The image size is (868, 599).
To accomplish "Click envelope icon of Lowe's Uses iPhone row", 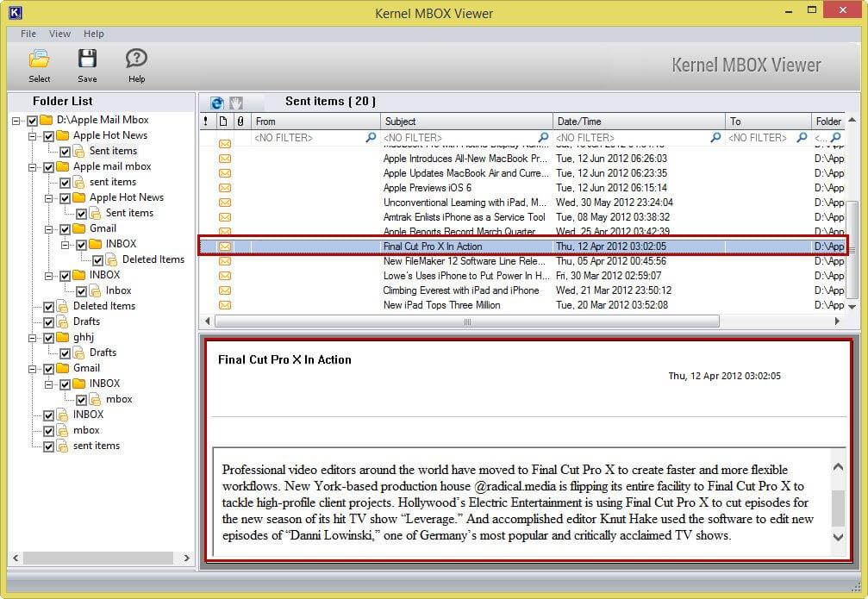I will (225, 276).
